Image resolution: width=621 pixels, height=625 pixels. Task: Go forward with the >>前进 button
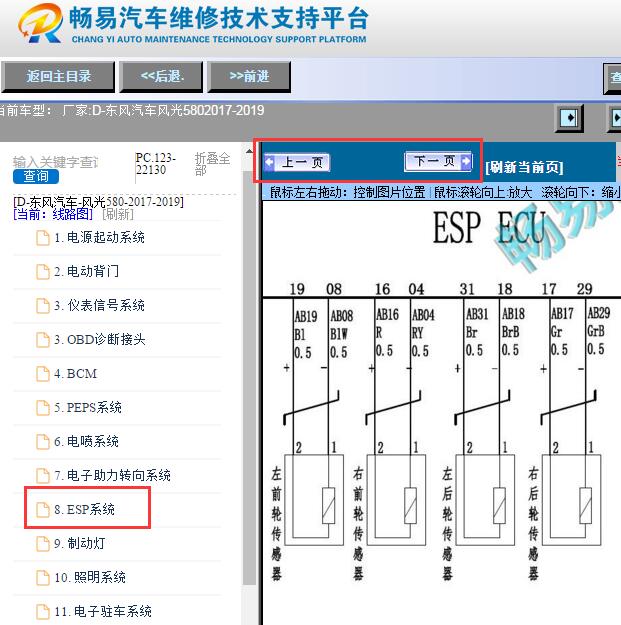(249, 77)
